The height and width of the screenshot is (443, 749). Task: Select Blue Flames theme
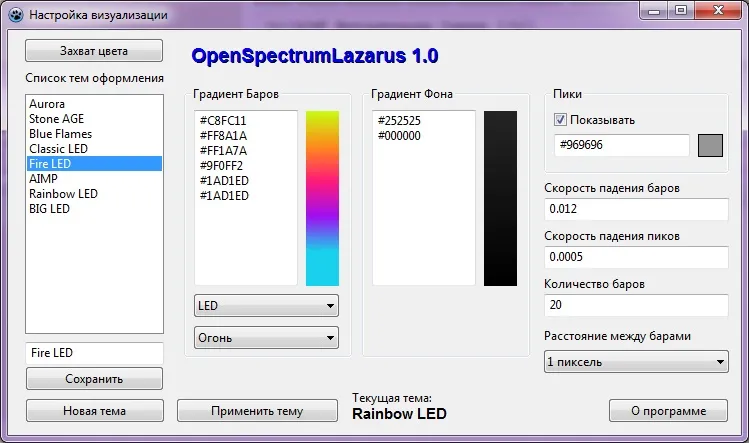click(94, 134)
